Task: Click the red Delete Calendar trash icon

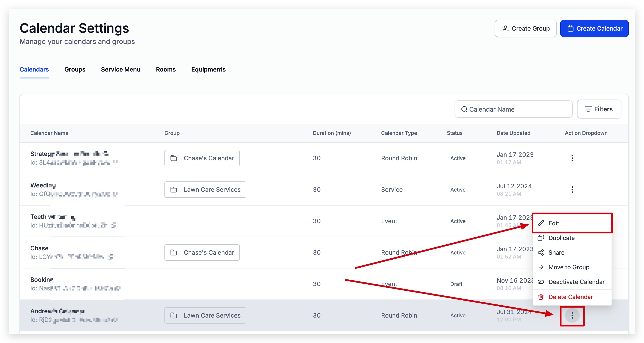Action: click(x=541, y=297)
